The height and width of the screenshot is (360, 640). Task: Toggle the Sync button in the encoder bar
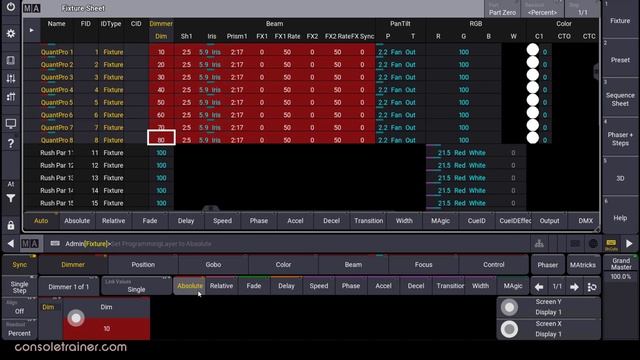tap(20, 264)
